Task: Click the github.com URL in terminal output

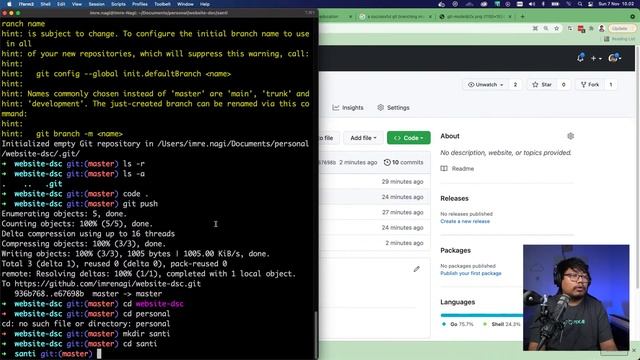Action: pos(108,284)
